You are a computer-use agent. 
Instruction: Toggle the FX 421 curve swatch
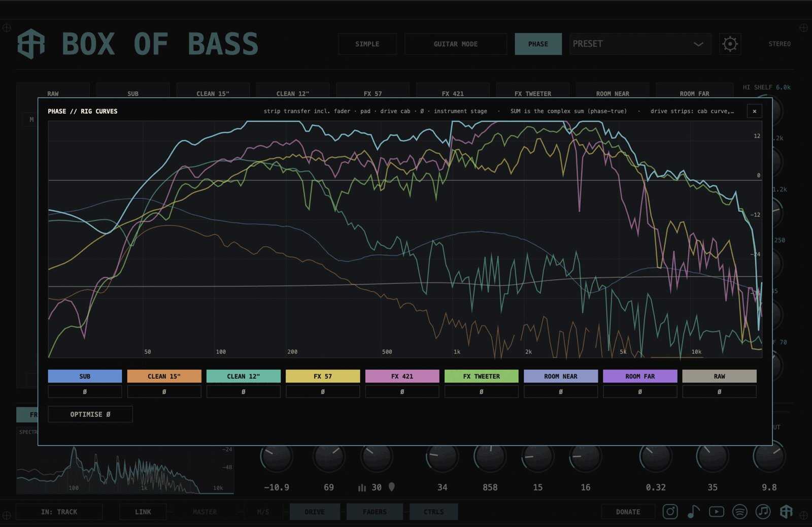point(402,376)
